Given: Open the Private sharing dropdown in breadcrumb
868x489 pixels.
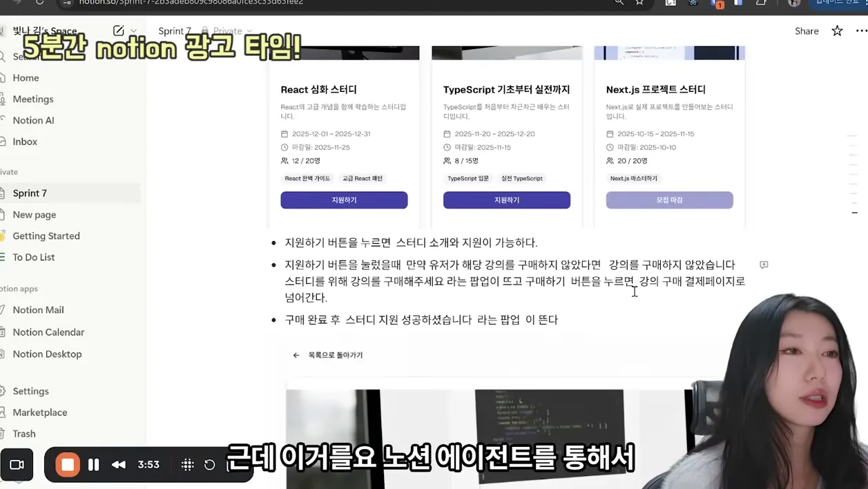Looking at the screenshot, I should pos(227,31).
